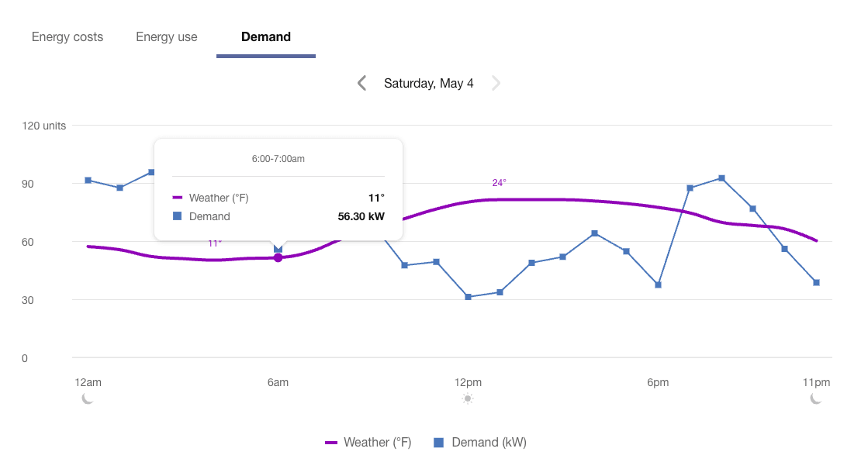
Task: Open the Energy use tab
Action: 166,36
